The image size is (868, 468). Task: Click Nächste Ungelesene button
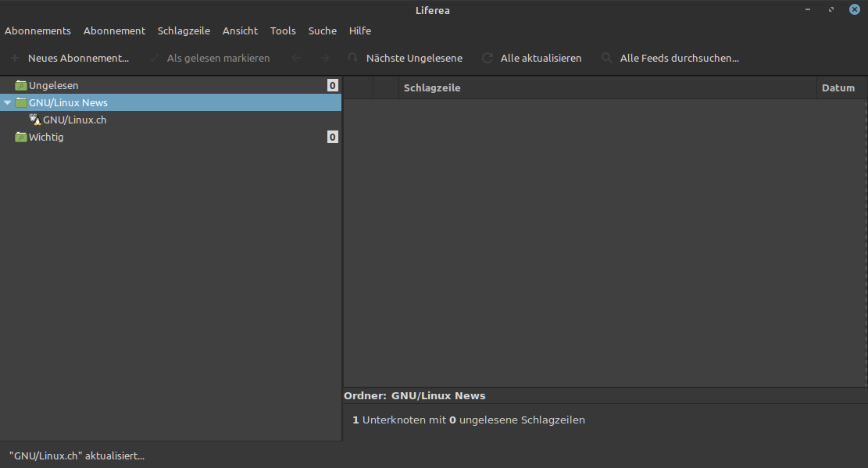414,58
